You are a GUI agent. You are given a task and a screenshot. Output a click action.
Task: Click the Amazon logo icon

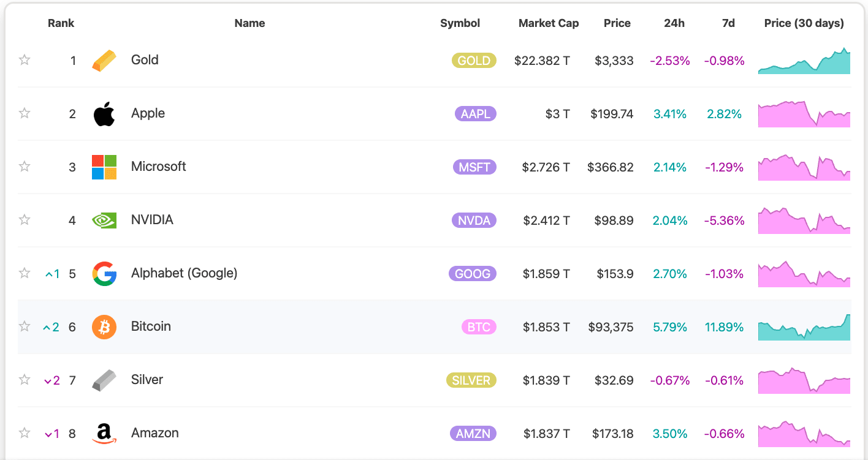click(x=104, y=434)
